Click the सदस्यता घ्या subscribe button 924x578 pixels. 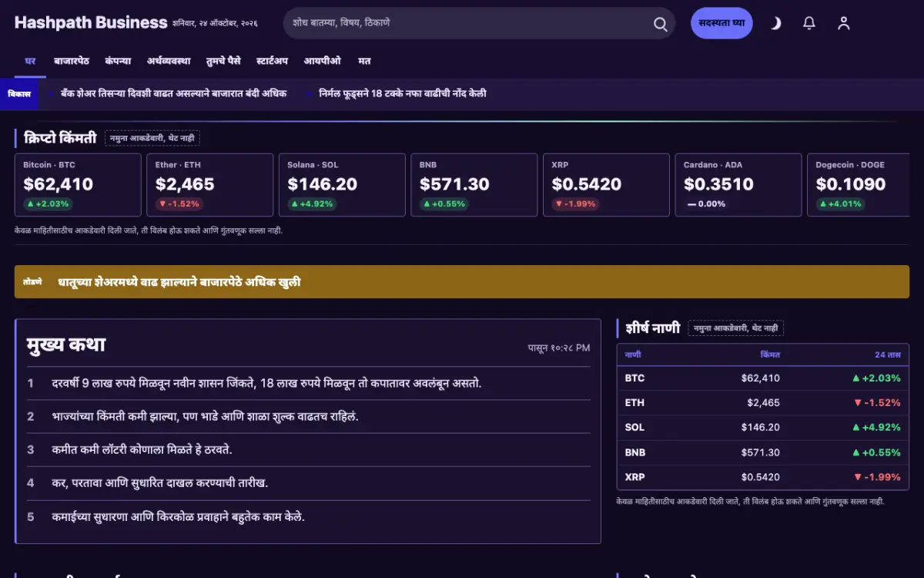coord(721,23)
